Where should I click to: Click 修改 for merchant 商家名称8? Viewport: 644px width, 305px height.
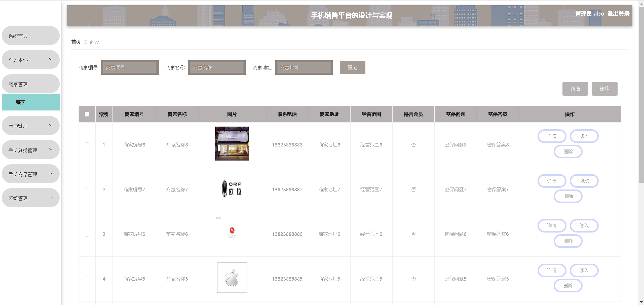[584, 136]
